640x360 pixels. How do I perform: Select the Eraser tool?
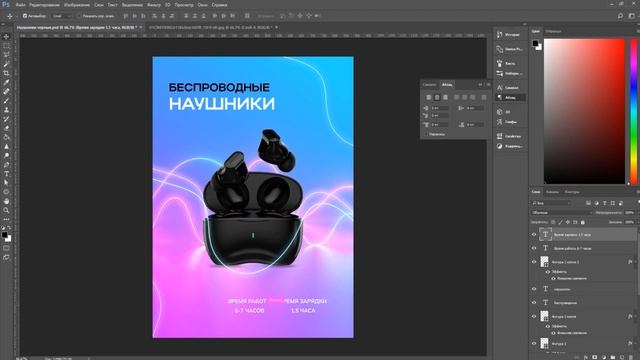pyautogui.click(x=6, y=128)
